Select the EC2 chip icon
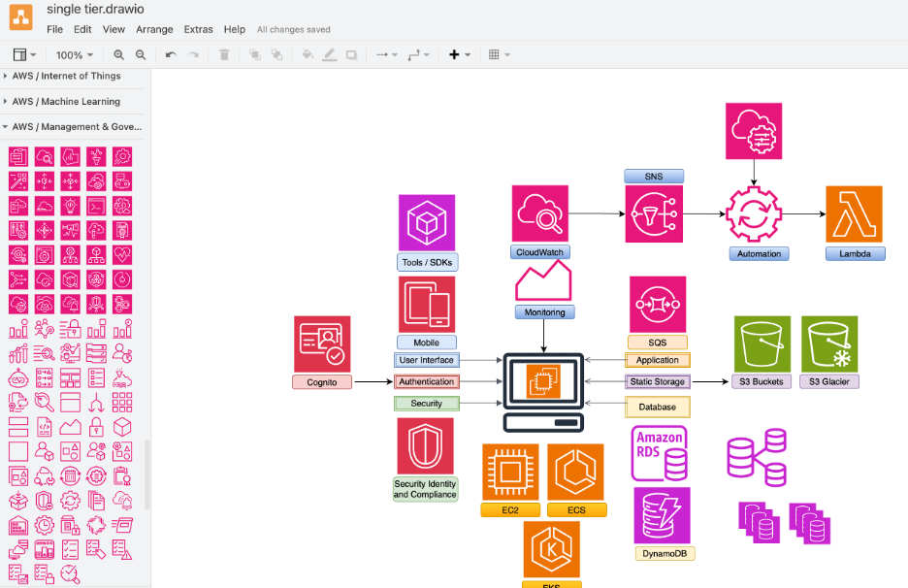The image size is (908, 588). [510, 473]
